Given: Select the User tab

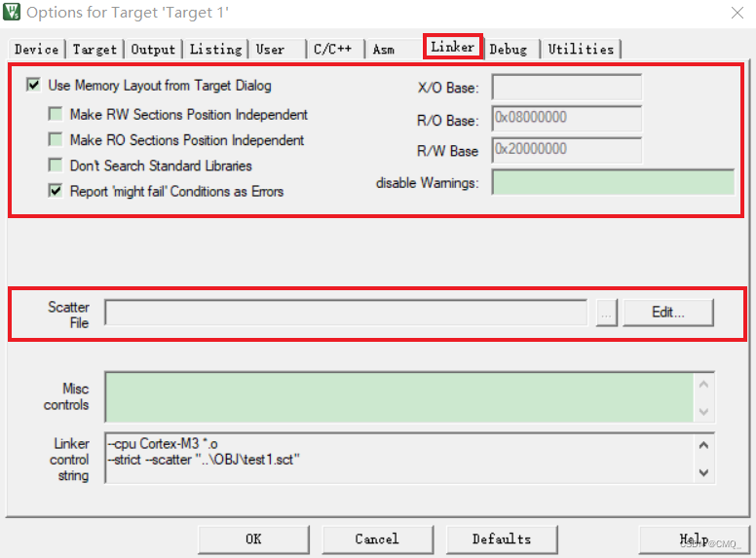Looking at the screenshot, I should point(277,49).
